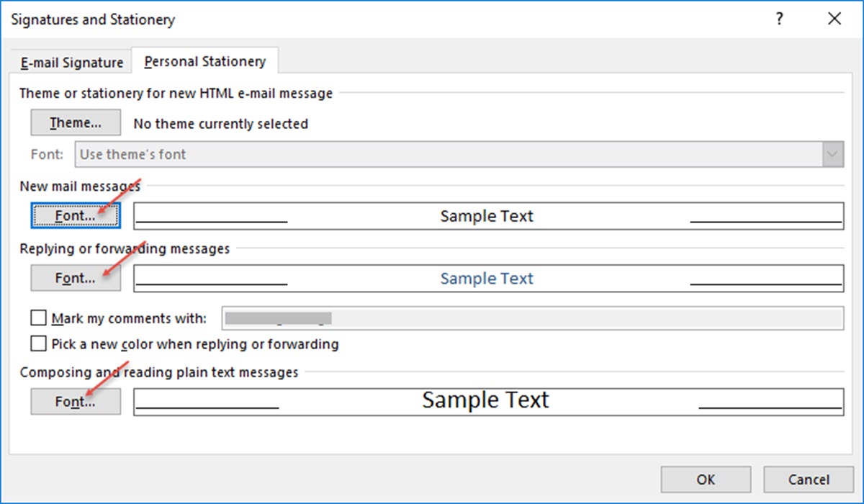The height and width of the screenshot is (504, 864).
Task: Open the Theme selection dialog
Action: [75, 122]
